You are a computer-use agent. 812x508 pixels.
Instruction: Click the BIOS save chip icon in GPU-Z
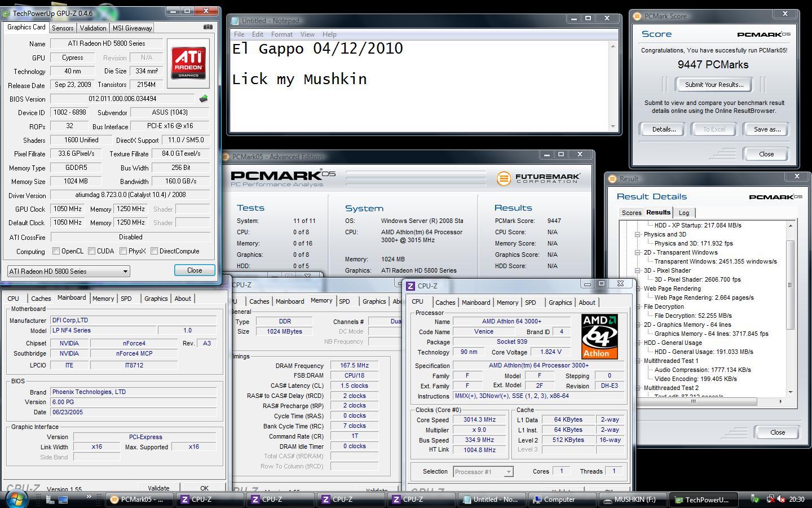204,98
